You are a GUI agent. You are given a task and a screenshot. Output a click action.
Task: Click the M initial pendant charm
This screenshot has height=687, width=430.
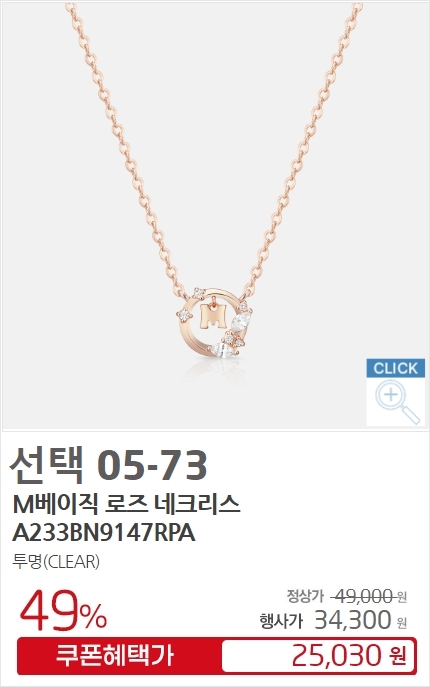tap(213, 315)
